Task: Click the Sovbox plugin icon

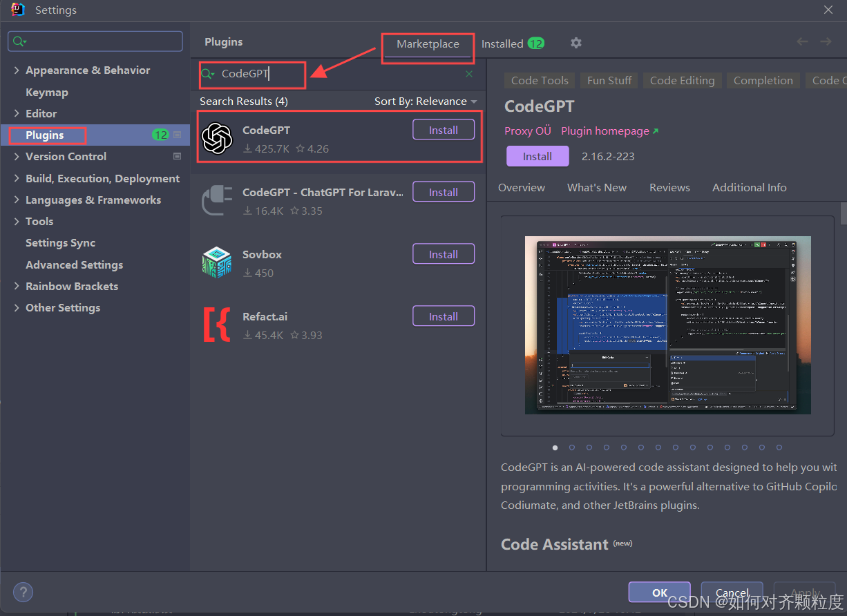Action: (x=217, y=263)
